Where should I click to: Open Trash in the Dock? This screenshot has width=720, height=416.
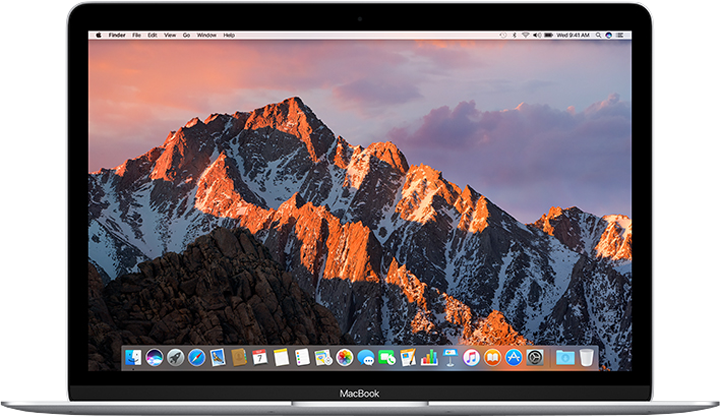tap(586, 357)
